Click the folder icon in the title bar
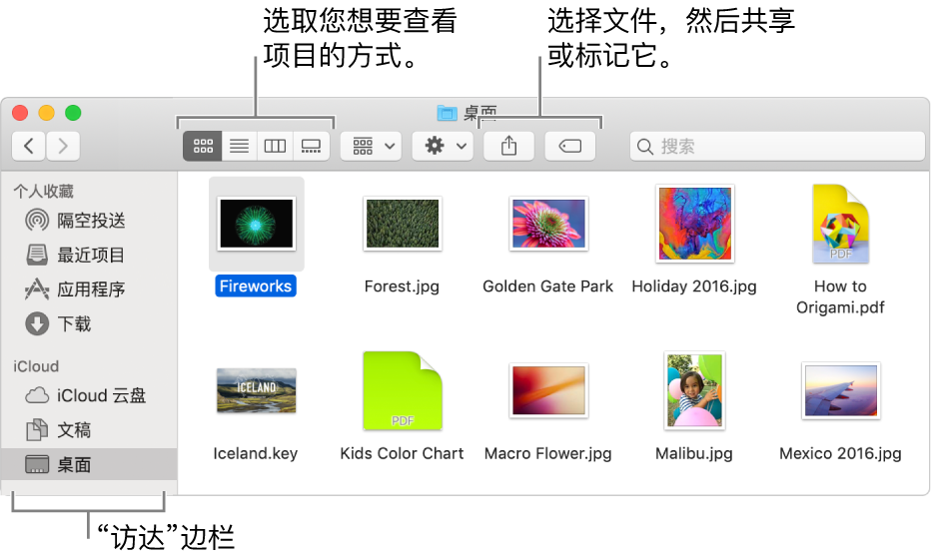Screen dimensions: 933x560 tap(447, 113)
